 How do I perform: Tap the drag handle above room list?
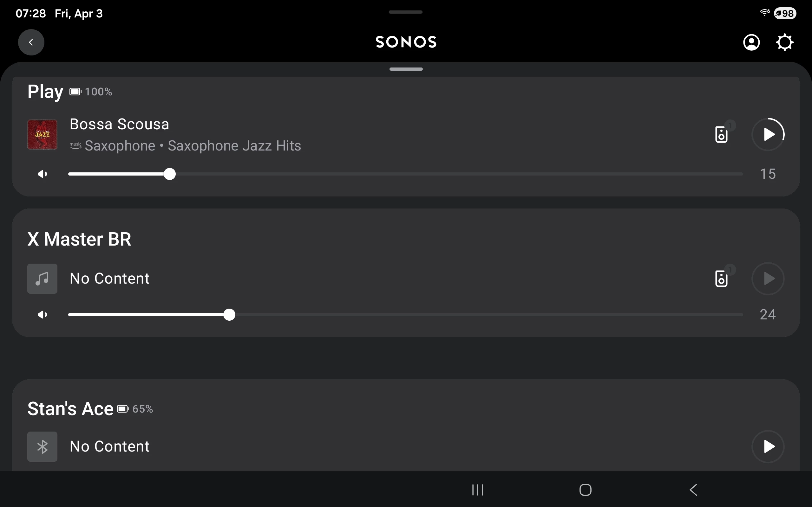tap(406, 69)
